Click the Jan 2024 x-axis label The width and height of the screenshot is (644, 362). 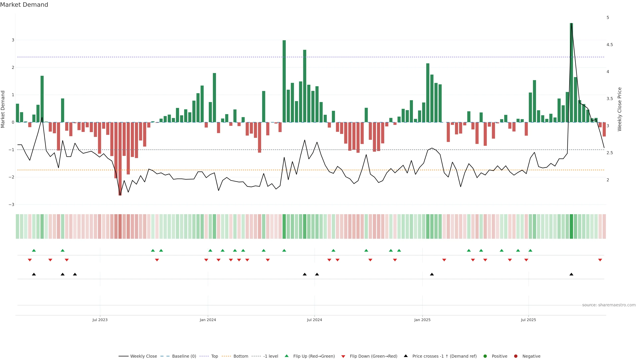(x=208, y=320)
